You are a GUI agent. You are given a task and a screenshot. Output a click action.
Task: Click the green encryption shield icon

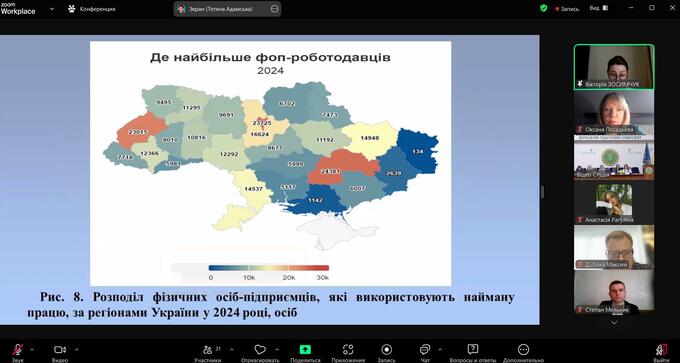543,8
